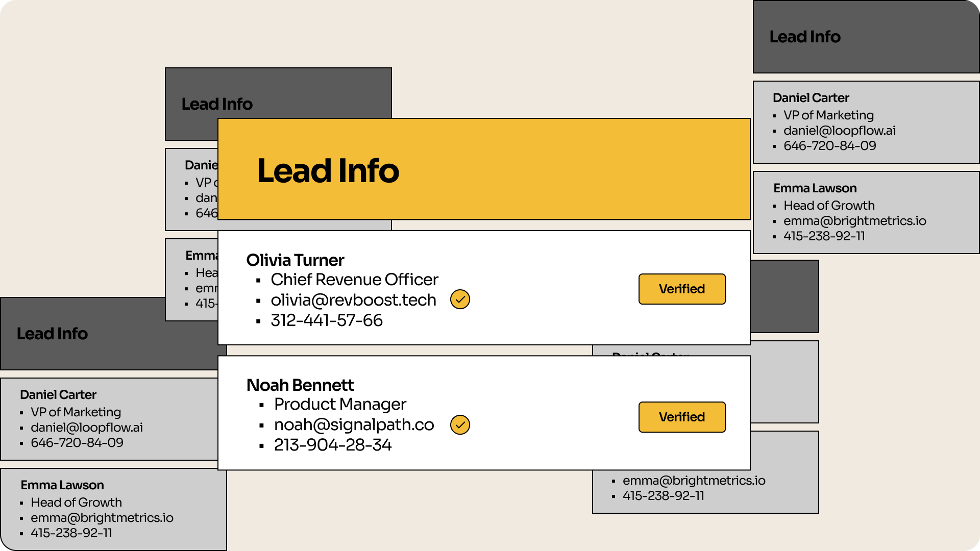Click the bullet beside Chief Revenue Officer

[260, 280]
